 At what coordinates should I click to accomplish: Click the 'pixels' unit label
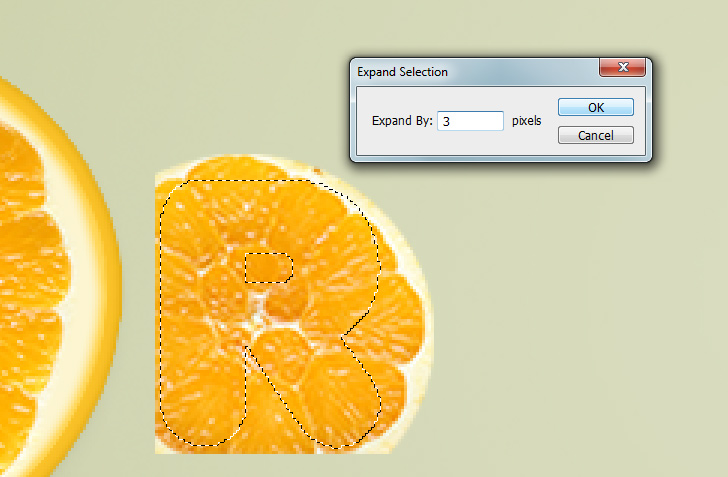526,121
